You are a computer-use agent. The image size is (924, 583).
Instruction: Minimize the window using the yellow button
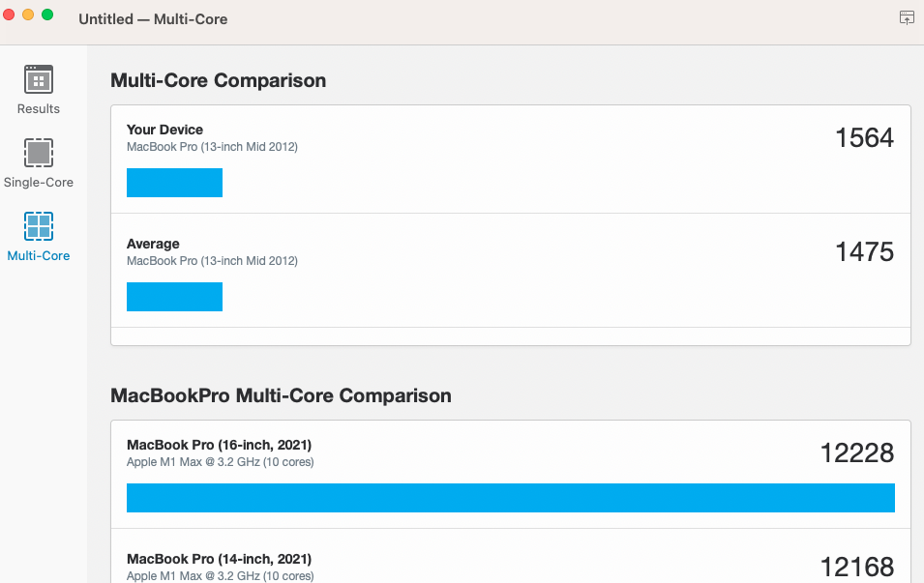coord(28,15)
